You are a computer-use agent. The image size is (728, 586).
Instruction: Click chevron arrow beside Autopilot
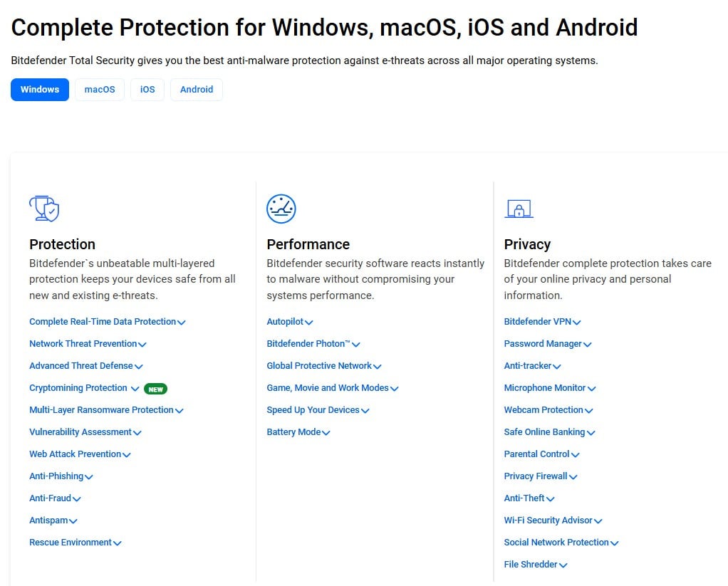point(308,323)
